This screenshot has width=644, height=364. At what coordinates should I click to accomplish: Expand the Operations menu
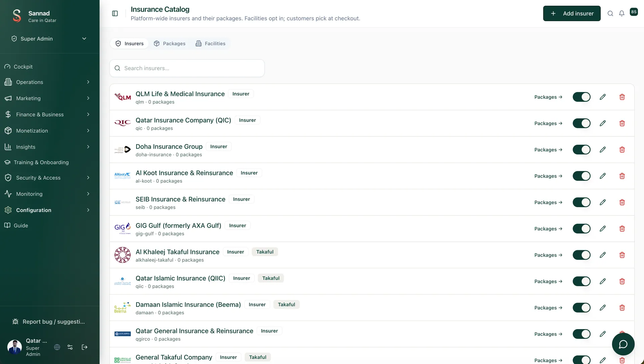pos(48,82)
